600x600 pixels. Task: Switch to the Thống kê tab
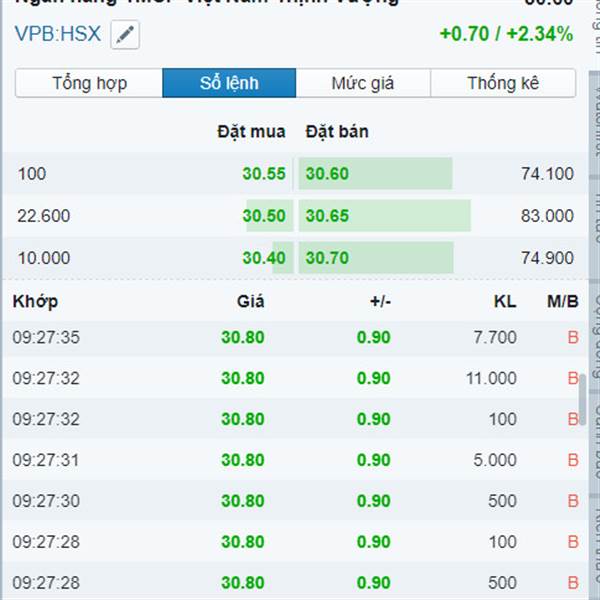point(503,83)
